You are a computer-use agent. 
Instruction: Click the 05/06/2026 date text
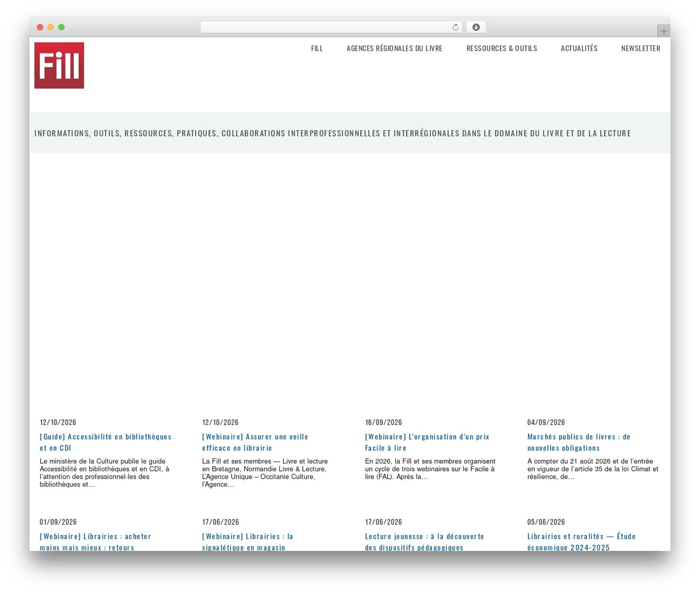[x=546, y=522]
